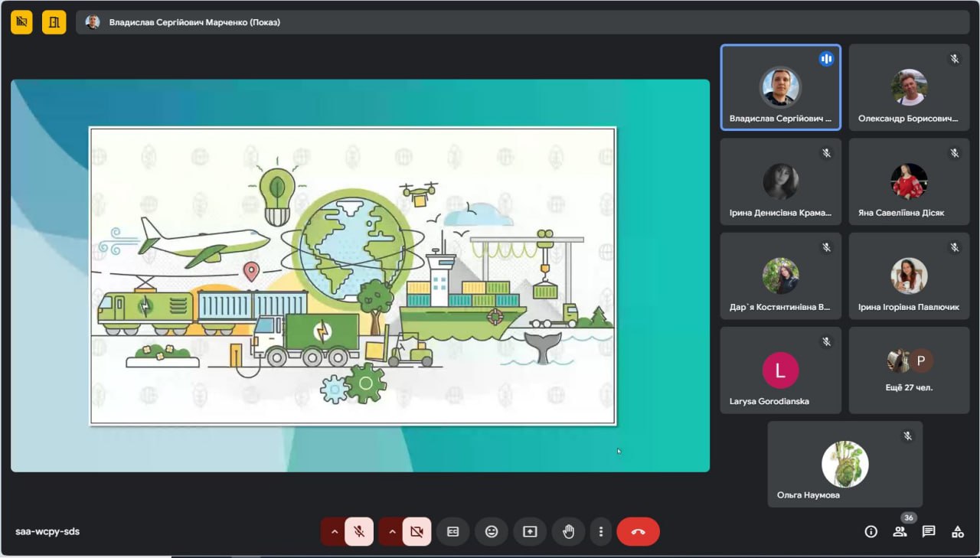Toggle the microphone mute button
Image resolution: width=980 pixels, height=558 pixels.
(x=359, y=531)
